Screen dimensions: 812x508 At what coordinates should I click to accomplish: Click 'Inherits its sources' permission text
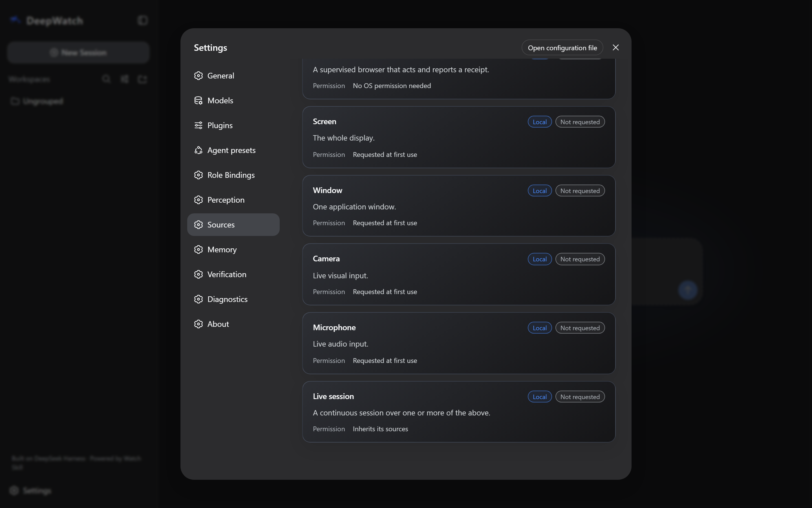tap(380, 429)
